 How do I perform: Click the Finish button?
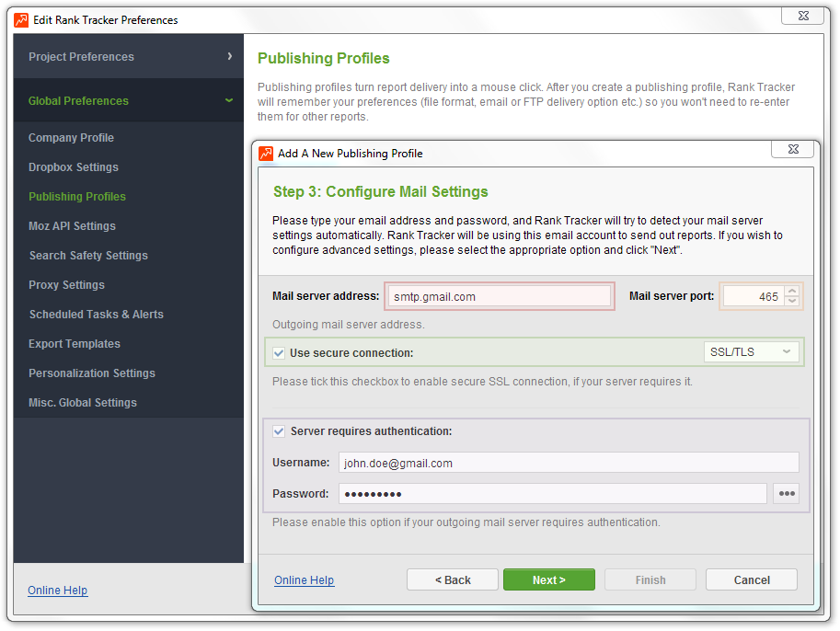pos(650,579)
